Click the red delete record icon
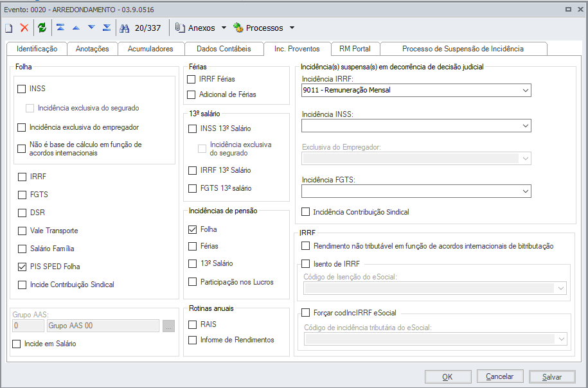 pos(24,28)
